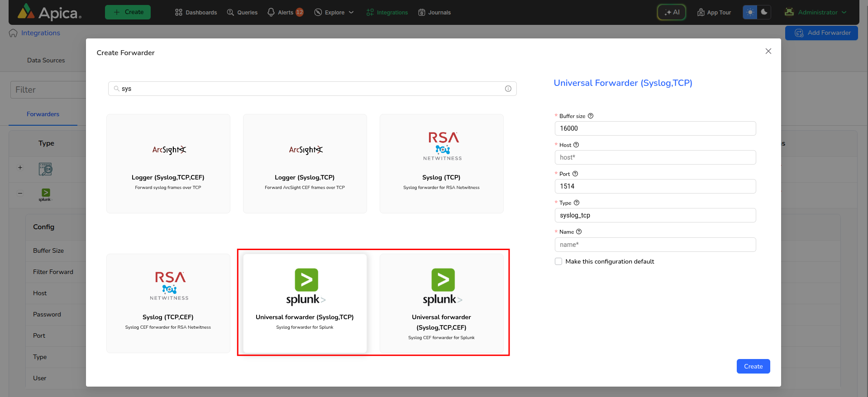Enable Make this configuration default checkbox
This screenshot has height=397, width=868.
tap(558, 261)
